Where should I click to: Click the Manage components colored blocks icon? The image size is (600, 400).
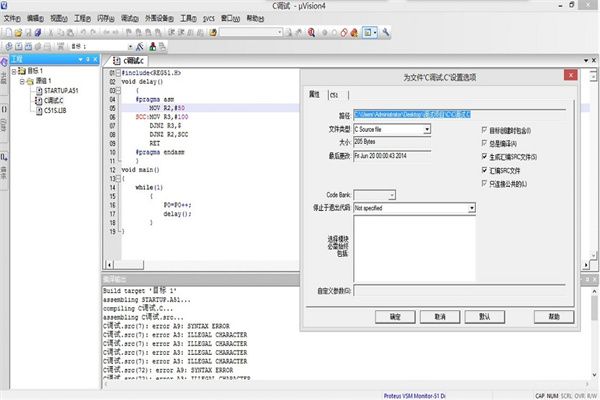[153, 46]
